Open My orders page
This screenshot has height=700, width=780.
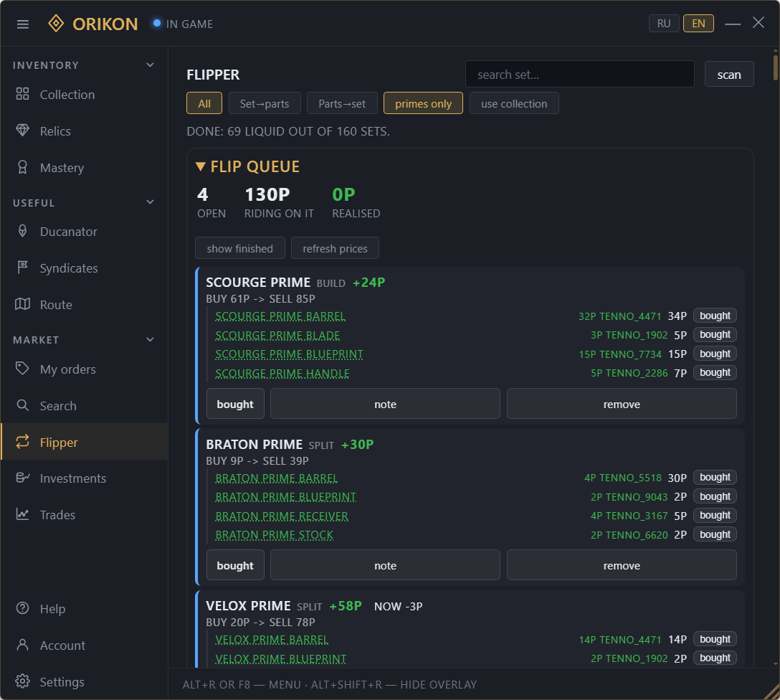click(x=84, y=369)
